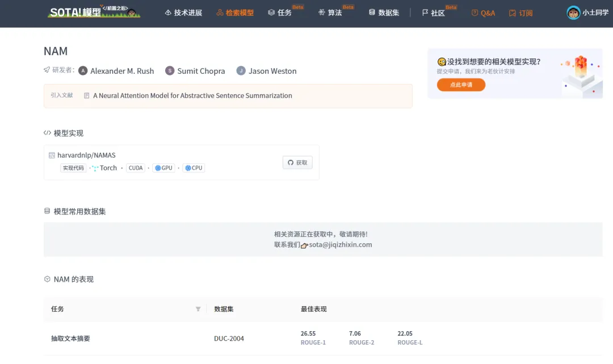The image size is (613, 364).
Task: Open the 任务 menu
Action: pyautogui.click(x=280, y=13)
